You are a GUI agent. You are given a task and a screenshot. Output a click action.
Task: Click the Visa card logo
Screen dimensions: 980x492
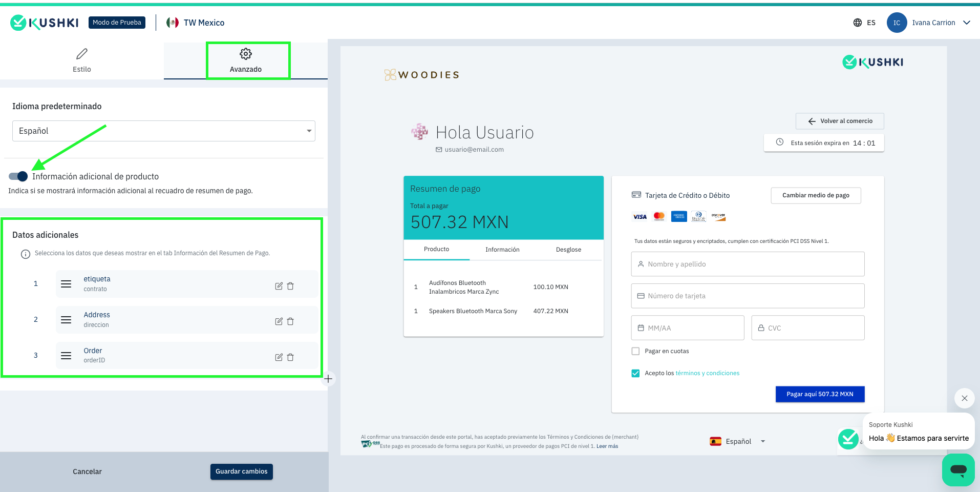[x=640, y=217]
